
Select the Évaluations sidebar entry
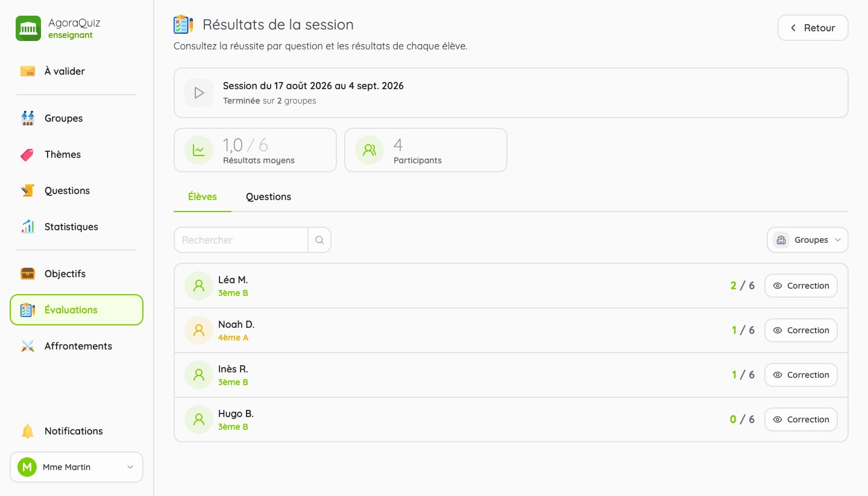(x=77, y=310)
